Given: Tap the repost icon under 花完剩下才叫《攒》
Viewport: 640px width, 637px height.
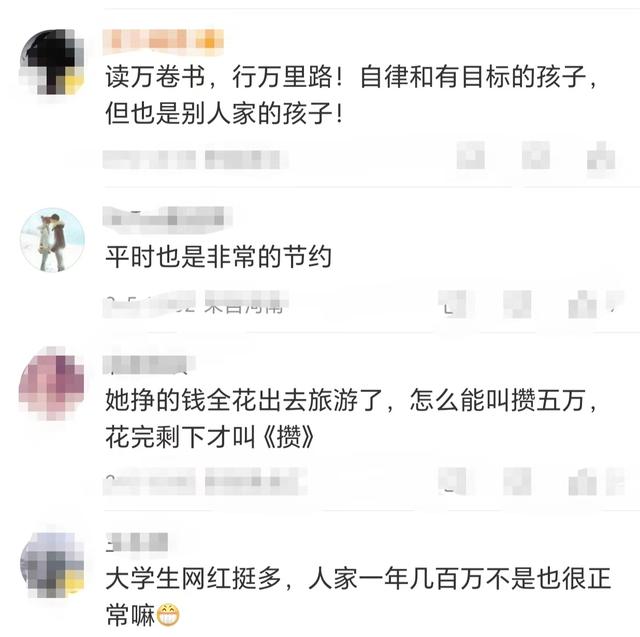Looking at the screenshot, I should (452, 482).
